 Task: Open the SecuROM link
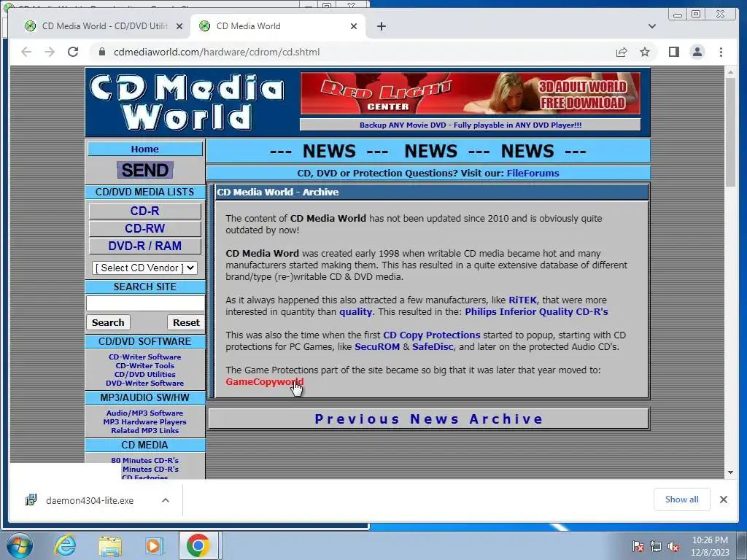[x=377, y=347]
